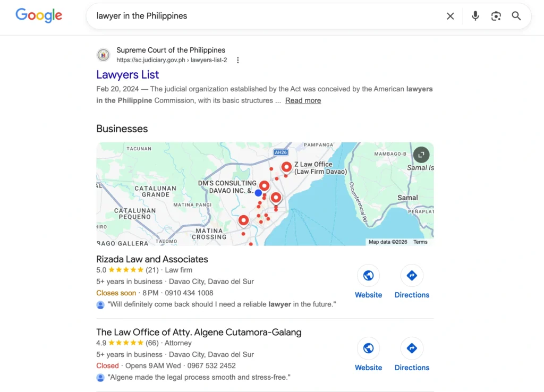Open search by image camera icon
Viewport: 544px width, 392px height.
(x=496, y=16)
